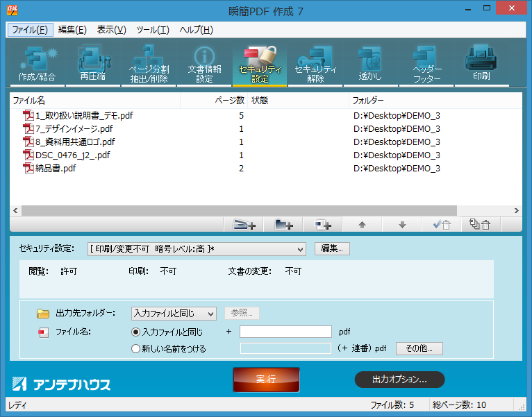Open the ヘッダーフッター tool

[x=426, y=65]
